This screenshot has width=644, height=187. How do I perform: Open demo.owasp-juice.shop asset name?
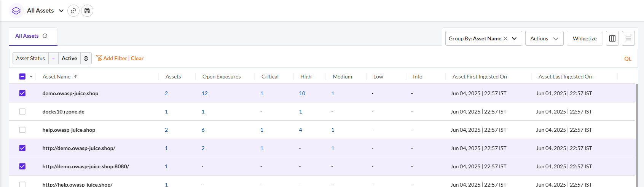tap(70, 93)
